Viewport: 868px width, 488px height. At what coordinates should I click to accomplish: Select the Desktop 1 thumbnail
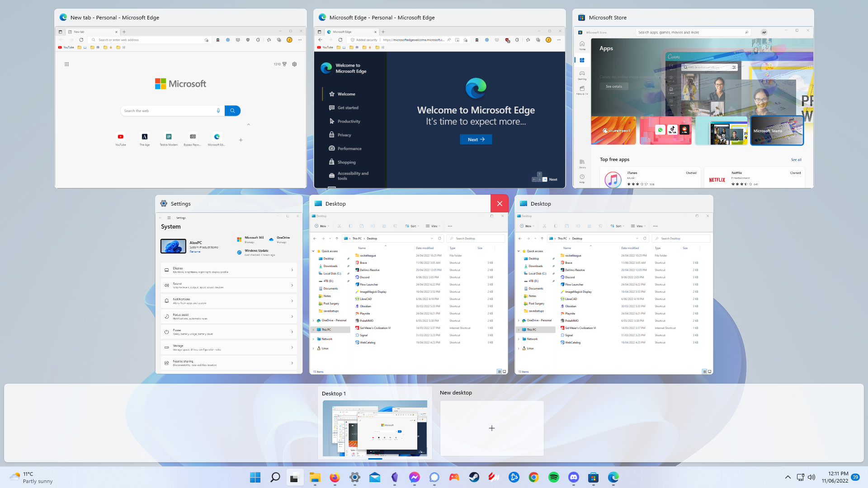pos(375,428)
